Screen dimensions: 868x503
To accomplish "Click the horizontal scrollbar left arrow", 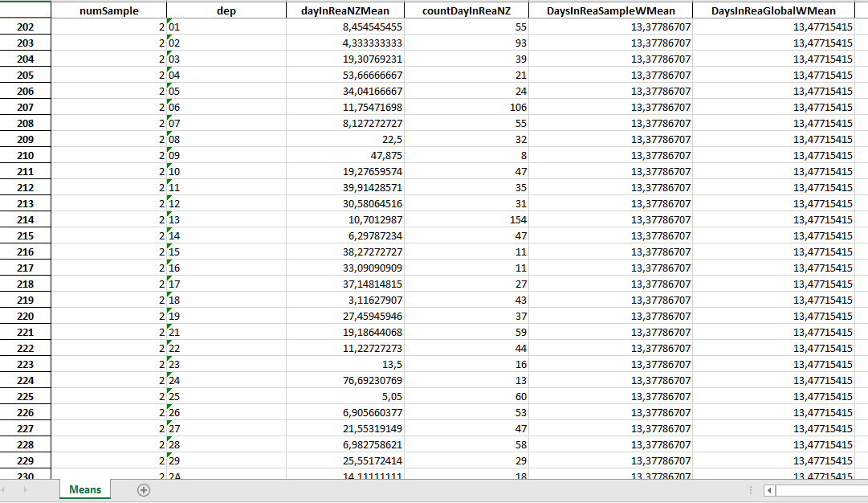I will coord(769,490).
